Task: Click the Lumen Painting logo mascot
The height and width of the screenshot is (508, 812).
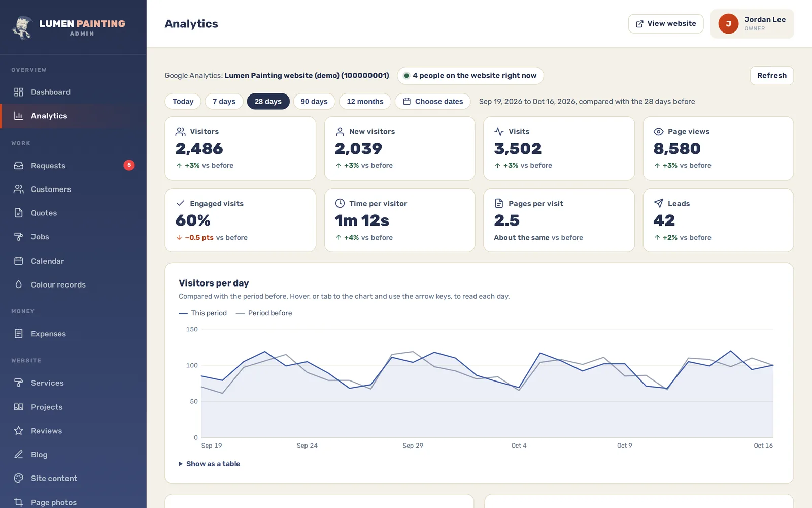Action: click(22, 27)
